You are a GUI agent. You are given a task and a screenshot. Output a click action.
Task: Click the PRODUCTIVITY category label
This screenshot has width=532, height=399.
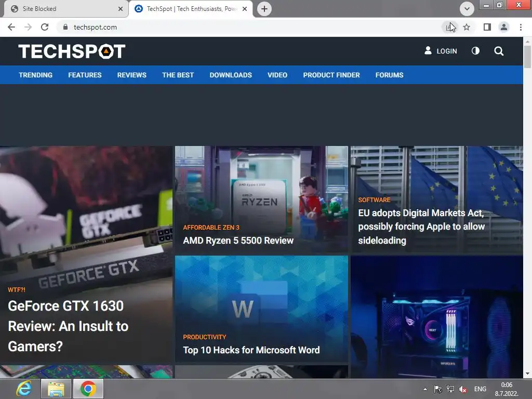204,337
